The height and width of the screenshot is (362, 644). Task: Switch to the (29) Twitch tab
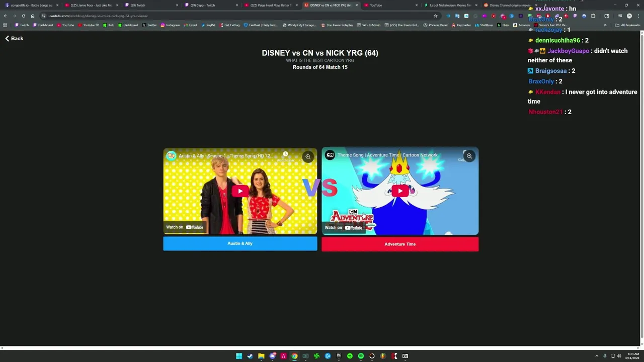(151, 5)
